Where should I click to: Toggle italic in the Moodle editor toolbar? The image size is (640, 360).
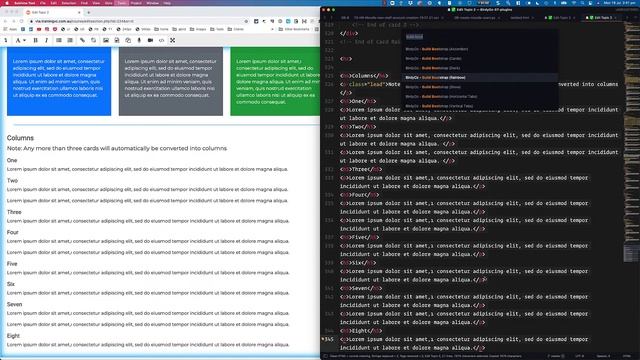pyautogui.click(x=47, y=40)
